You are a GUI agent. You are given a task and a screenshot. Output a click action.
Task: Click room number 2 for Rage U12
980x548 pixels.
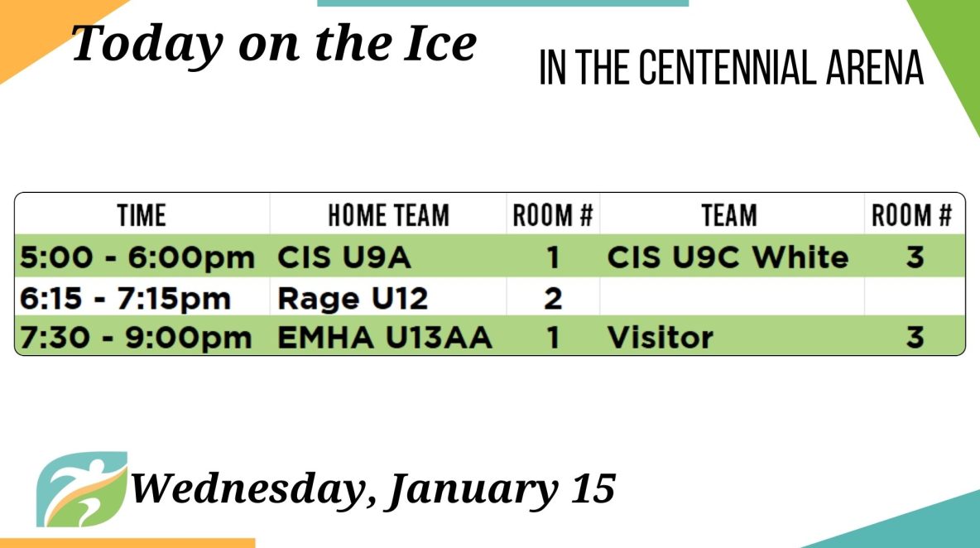553,299
